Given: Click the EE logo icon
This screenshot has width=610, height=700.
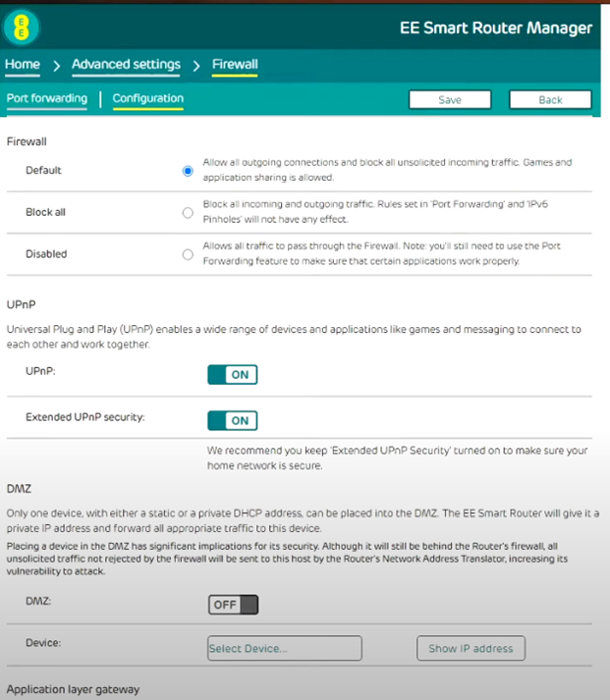Looking at the screenshot, I should click(21, 27).
